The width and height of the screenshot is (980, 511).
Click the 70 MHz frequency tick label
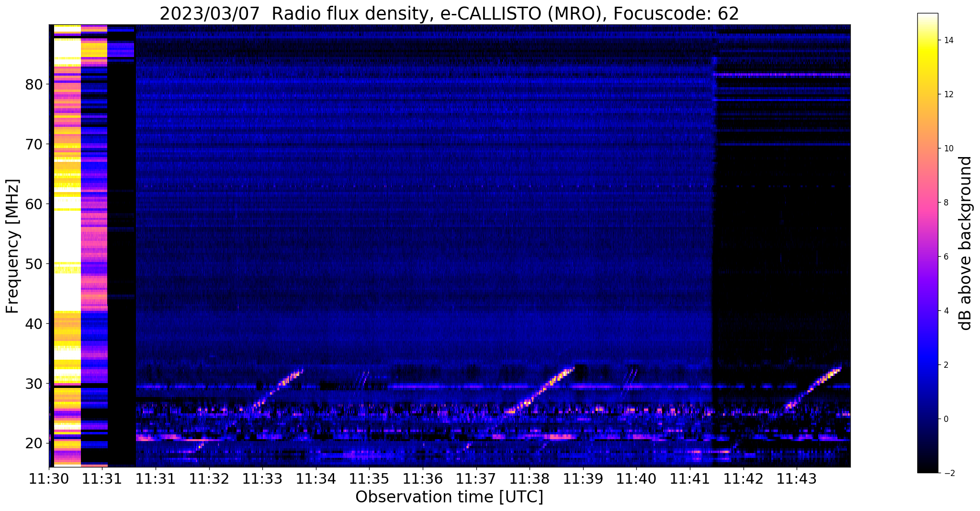[34, 144]
